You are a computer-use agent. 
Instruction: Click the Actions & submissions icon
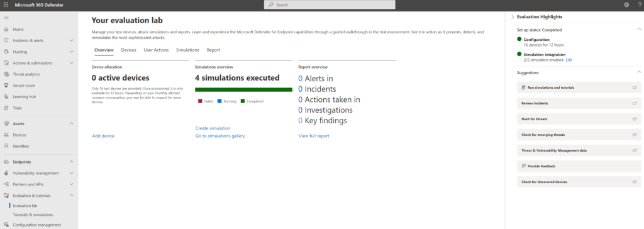tap(6, 63)
